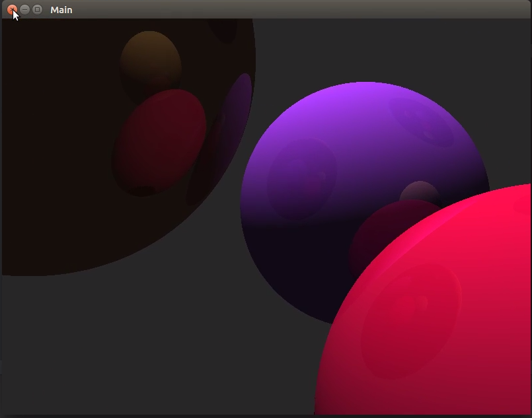Click the Main window title text
Screen dimensions: 532x418
pyautogui.click(x=61, y=10)
